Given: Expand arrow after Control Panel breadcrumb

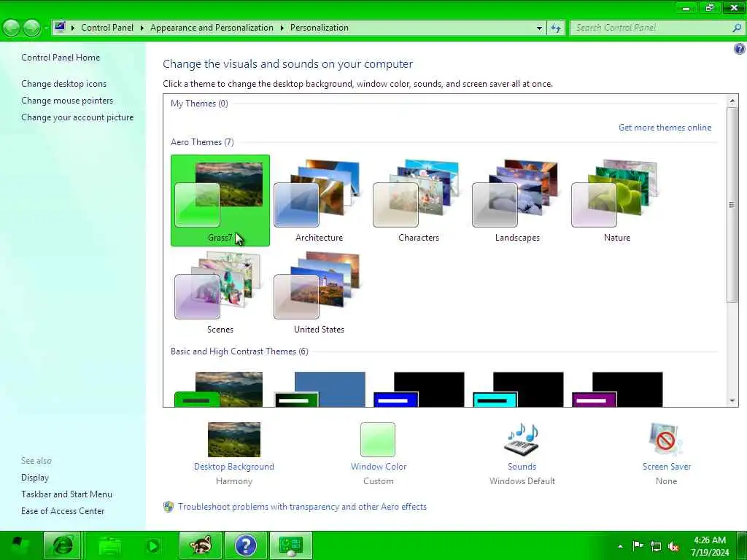Looking at the screenshot, I should point(142,28).
